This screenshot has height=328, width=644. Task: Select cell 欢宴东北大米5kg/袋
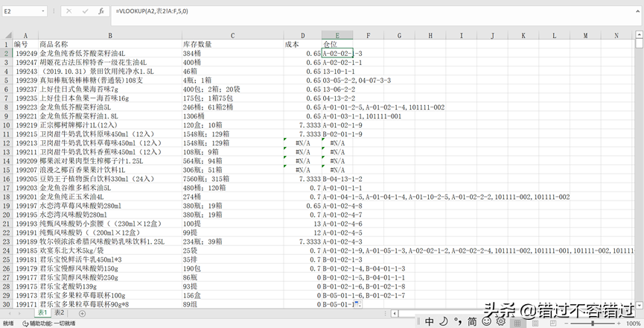(x=110, y=250)
